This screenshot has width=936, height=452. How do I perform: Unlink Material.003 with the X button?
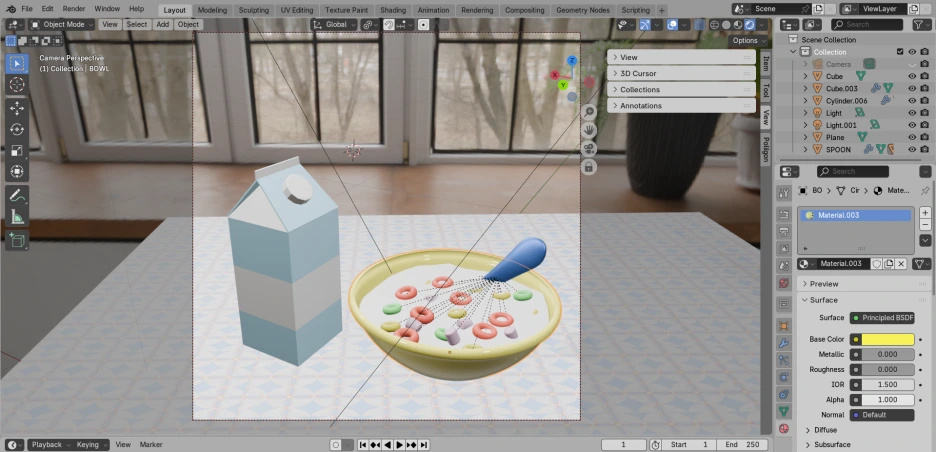tap(901, 263)
